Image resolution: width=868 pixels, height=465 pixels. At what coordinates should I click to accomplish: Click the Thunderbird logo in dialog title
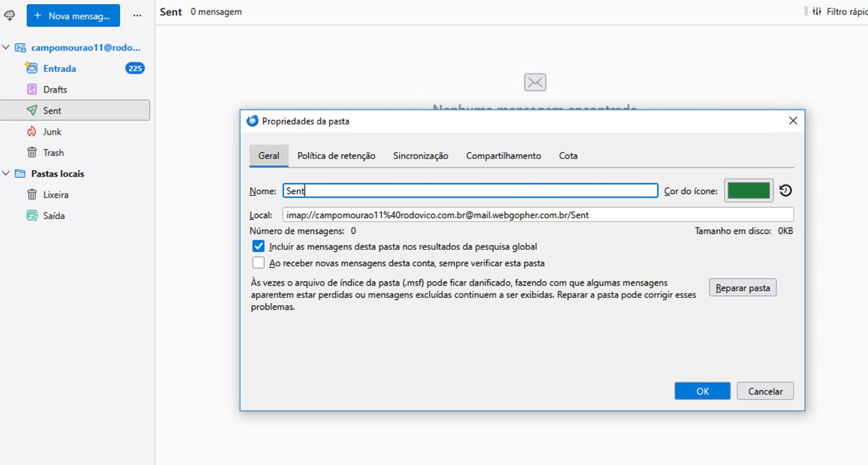click(x=252, y=121)
